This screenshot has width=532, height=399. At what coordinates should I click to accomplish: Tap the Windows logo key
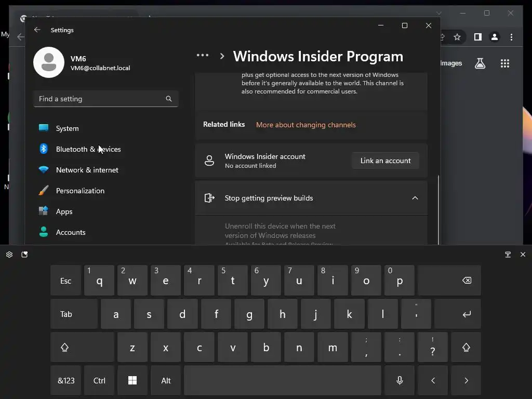tap(132, 380)
